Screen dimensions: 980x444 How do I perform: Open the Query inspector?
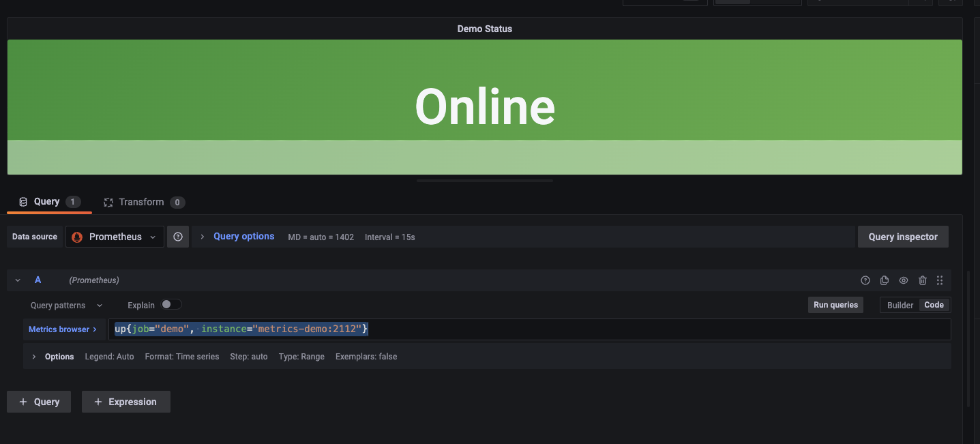902,237
